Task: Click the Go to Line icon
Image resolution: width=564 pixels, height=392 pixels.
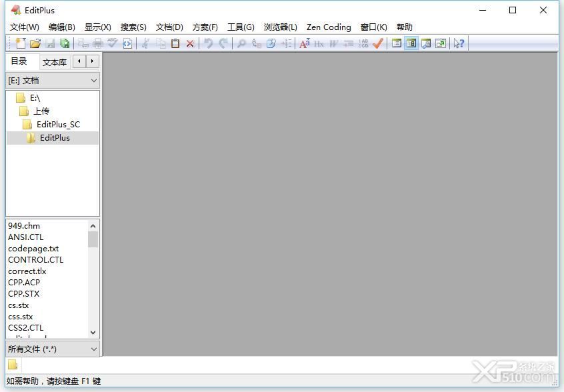Action: coord(286,43)
